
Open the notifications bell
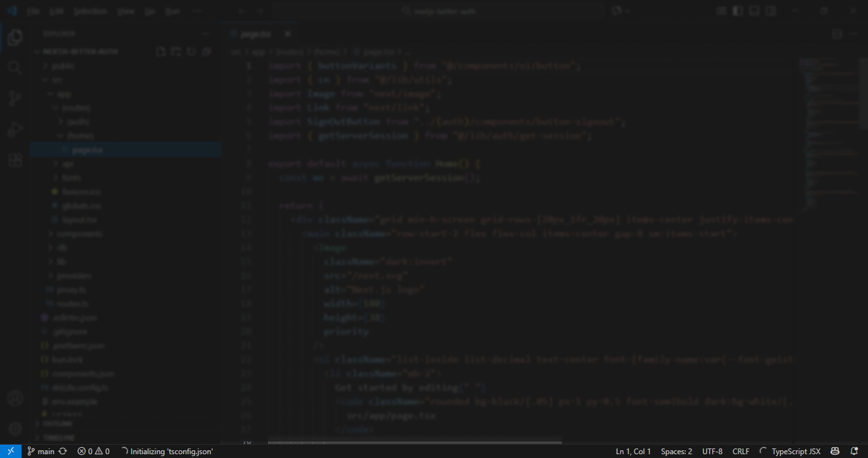coord(855,451)
